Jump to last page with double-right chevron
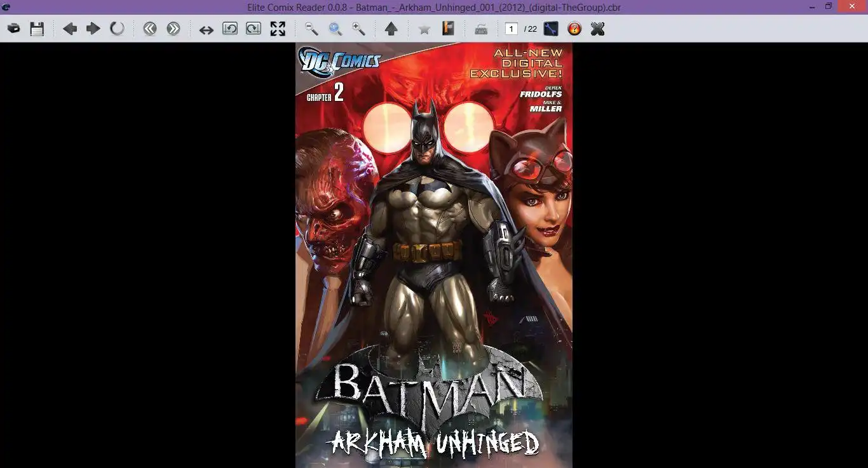This screenshot has height=468, width=868. (x=173, y=29)
